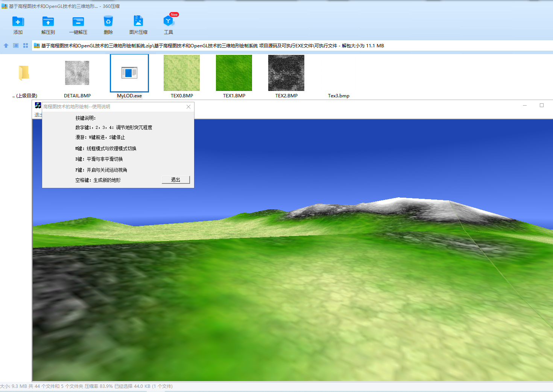Click the 添加 (Add) toolbar icon
Viewport: 553px width, 392px height.
point(18,21)
